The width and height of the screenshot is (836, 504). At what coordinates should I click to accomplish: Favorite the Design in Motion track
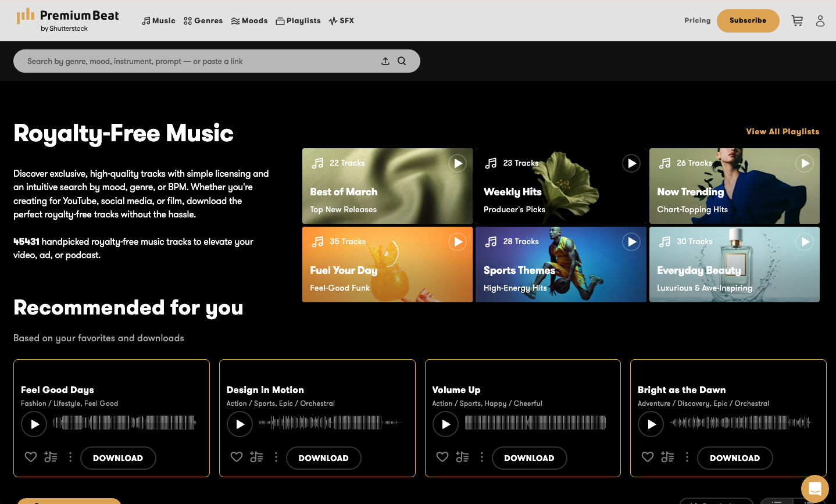point(237,457)
